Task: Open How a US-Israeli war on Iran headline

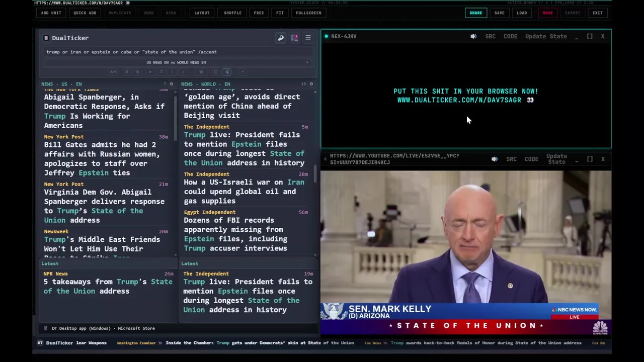Action: point(244,191)
